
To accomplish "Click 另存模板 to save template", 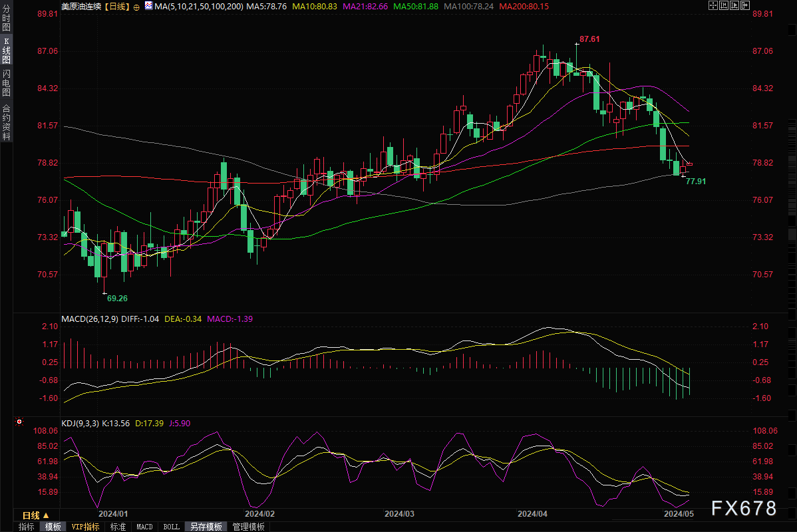I will click(x=206, y=527).
